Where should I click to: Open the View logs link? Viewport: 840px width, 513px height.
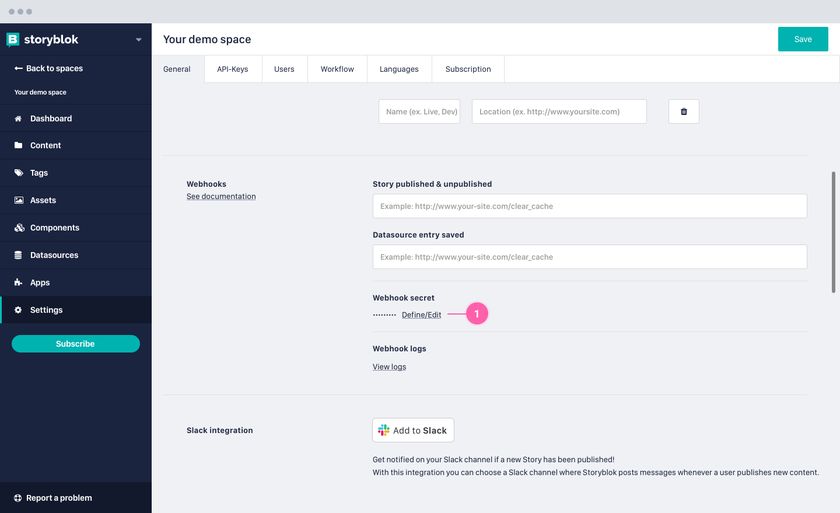click(x=389, y=367)
